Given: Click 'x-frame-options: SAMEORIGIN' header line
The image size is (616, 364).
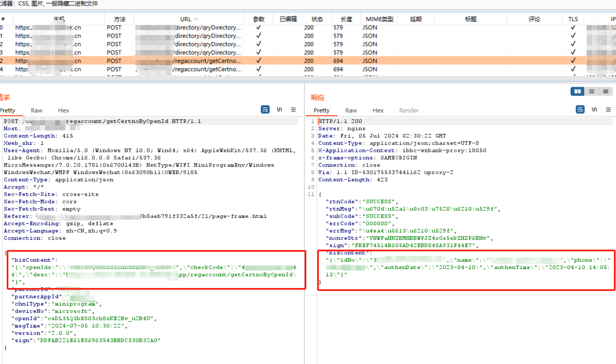Looking at the screenshot, I should (x=367, y=158).
